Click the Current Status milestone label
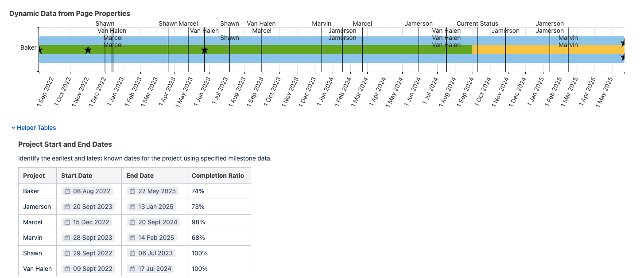 (477, 23)
